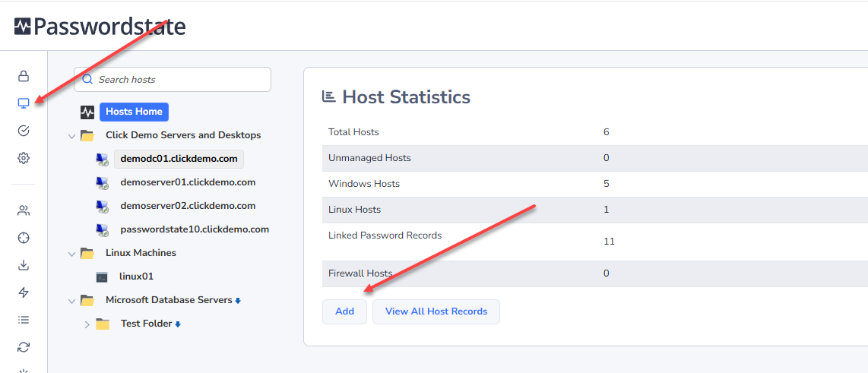Click the checkmark circle sidebar icon
This screenshot has width=868, height=373.
point(24,131)
